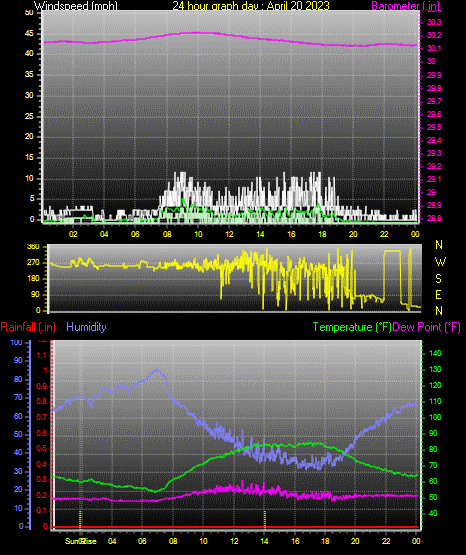Viewport: 466px width, 555px height.
Task: Click the "Windspeed (mph)" chart label
Action: [75, 6]
